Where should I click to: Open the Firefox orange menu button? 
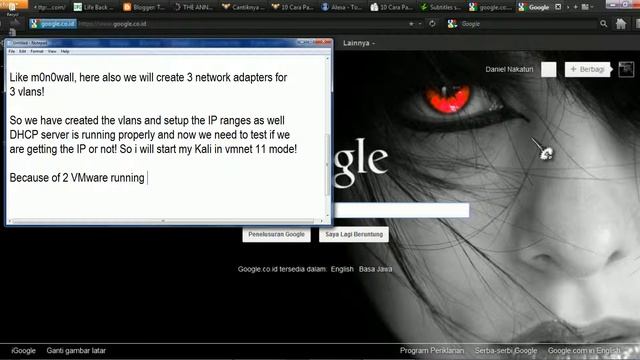point(14,4)
